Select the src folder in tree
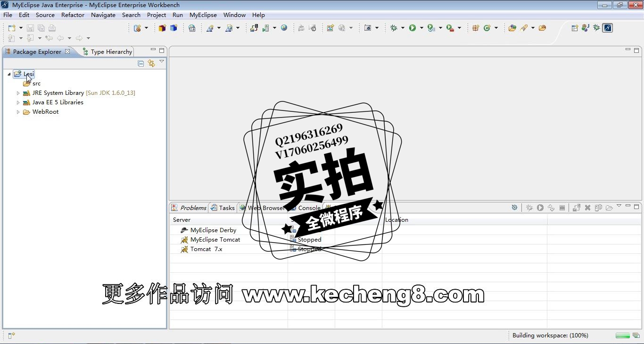 [36, 84]
